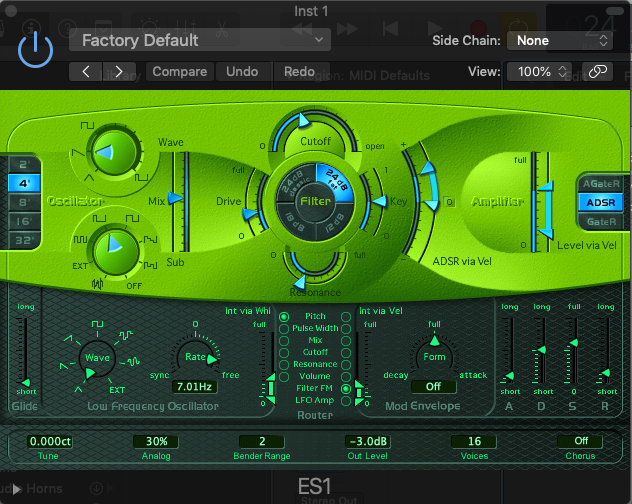Viewport: 632px width, 504px height.
Task: Enable LFO routing to Pulse Width
Action: click(x=284, y=329)
